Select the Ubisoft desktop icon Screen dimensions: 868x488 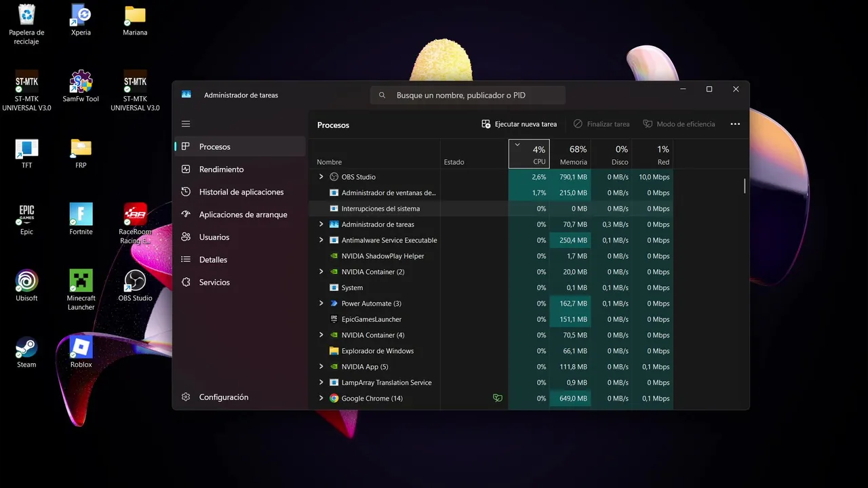[26, 285]
